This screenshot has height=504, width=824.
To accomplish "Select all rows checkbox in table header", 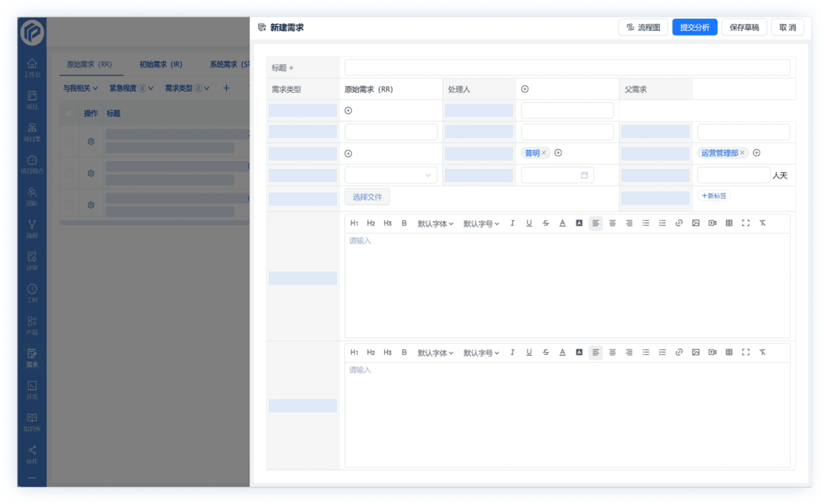I will 69,113.
